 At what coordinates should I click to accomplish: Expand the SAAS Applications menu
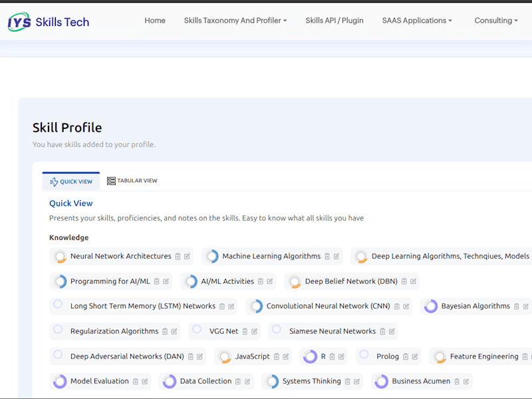coord(417,21)
